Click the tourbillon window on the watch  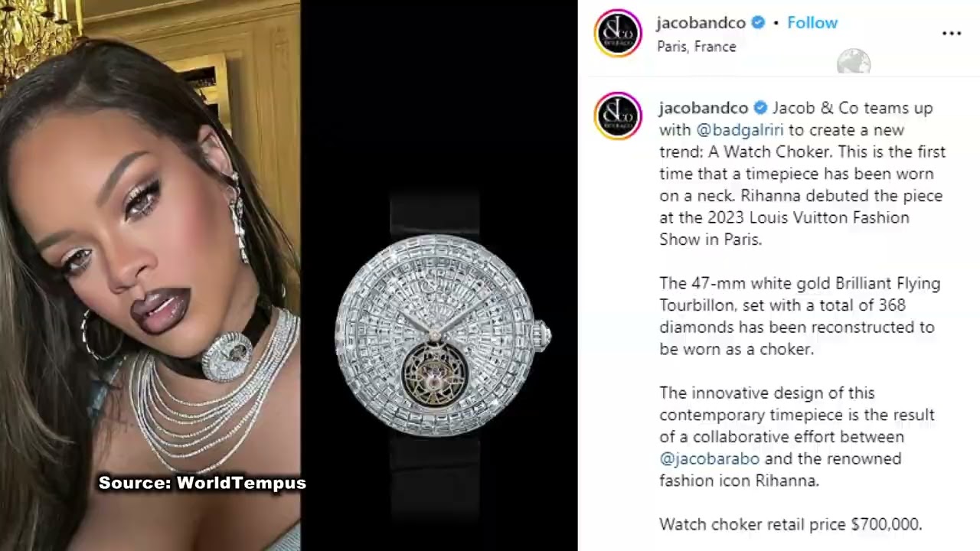coord(433,374)
